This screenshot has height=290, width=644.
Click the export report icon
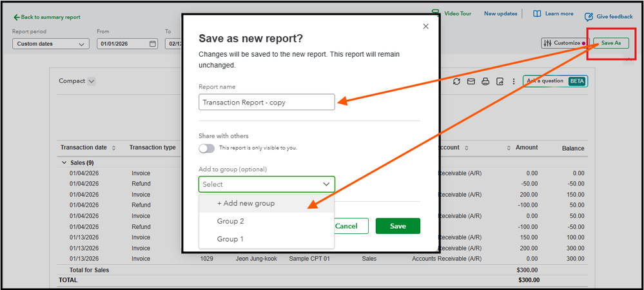click(500, 81)
